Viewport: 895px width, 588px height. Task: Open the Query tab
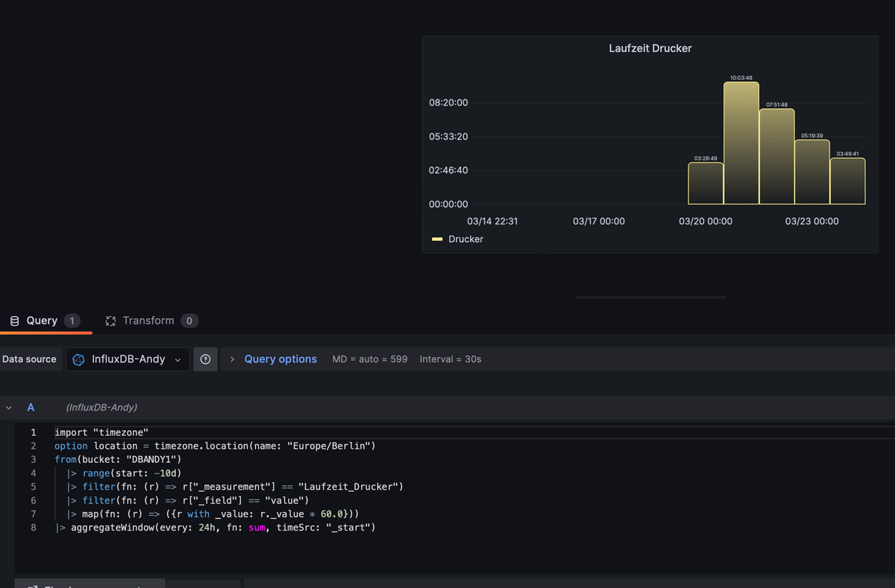click(x=42, y=320)
